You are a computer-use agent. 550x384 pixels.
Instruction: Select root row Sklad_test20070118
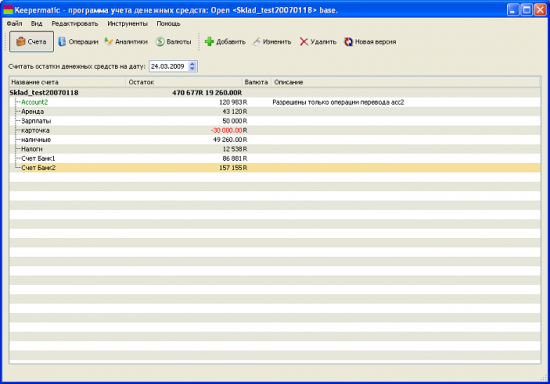coord(275,93)
